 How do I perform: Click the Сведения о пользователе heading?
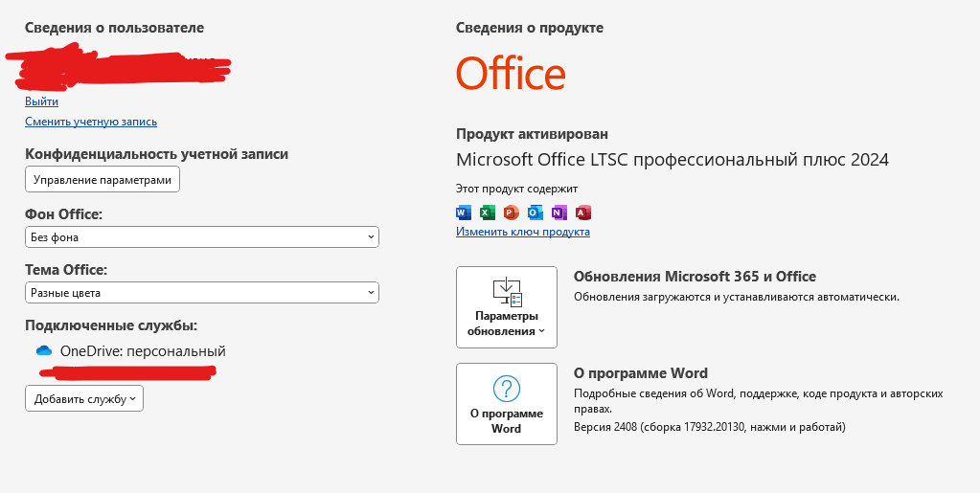point(114,28)
